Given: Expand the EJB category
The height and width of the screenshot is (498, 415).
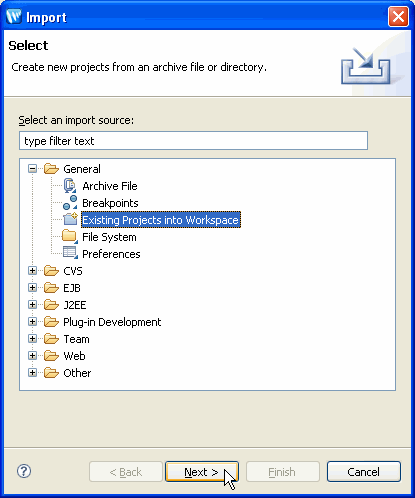Looking at the screenshot, I should (x=32, y=288).
